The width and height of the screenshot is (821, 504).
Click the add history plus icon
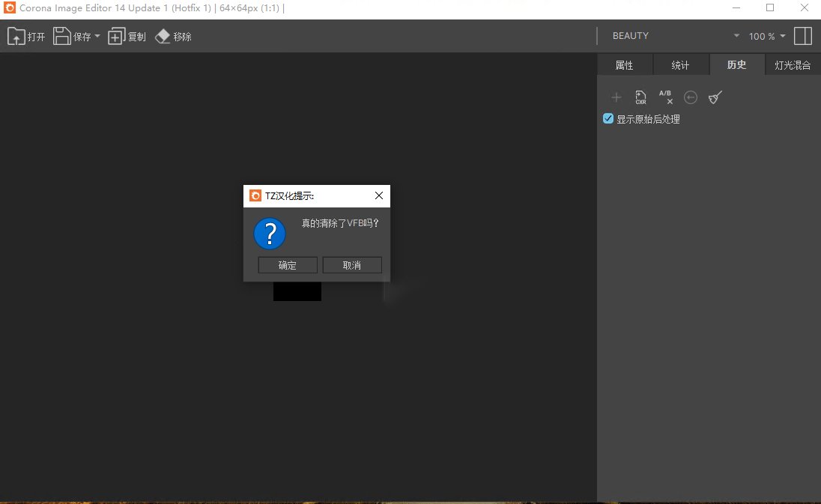(x=616, y=97)
